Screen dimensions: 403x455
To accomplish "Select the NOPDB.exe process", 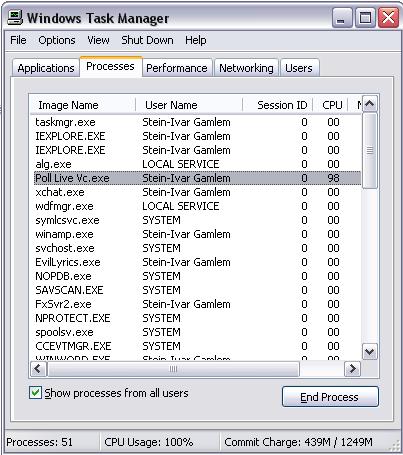I will point(197,276).
